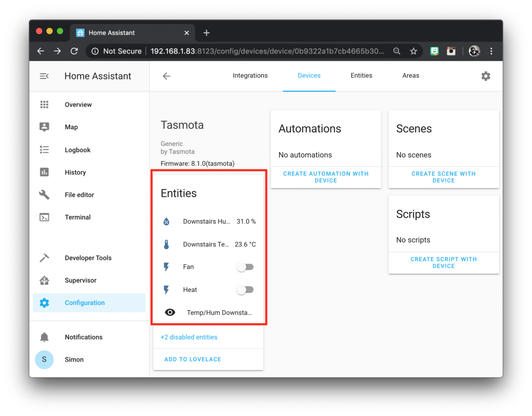Screen dimensions: 532x416
Task: Click Create Script With Device
Action: pos(444,262)
